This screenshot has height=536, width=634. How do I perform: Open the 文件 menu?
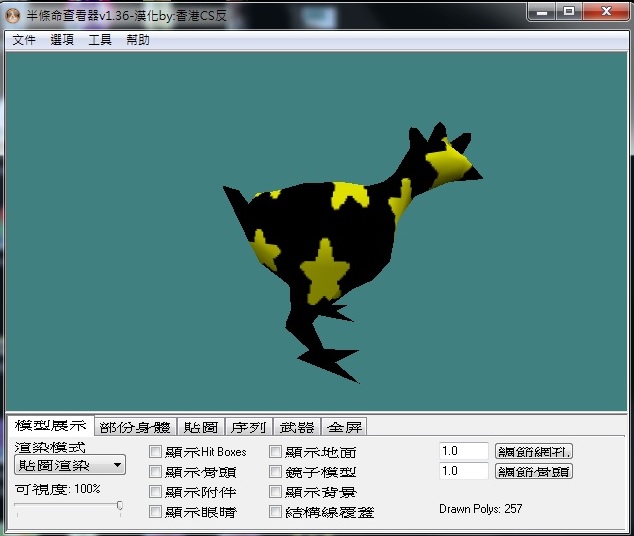click(24, 40)
